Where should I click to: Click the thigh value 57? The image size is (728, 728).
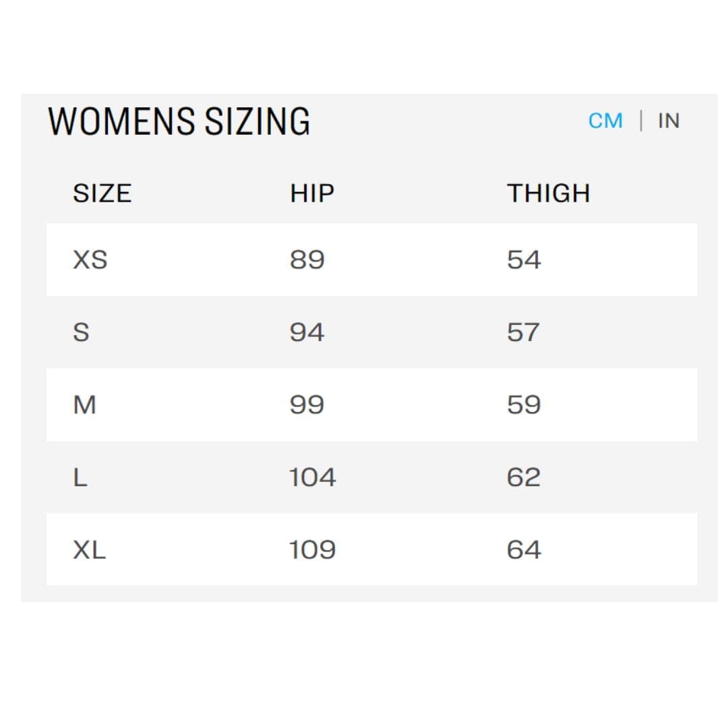[x=524, y=332]
